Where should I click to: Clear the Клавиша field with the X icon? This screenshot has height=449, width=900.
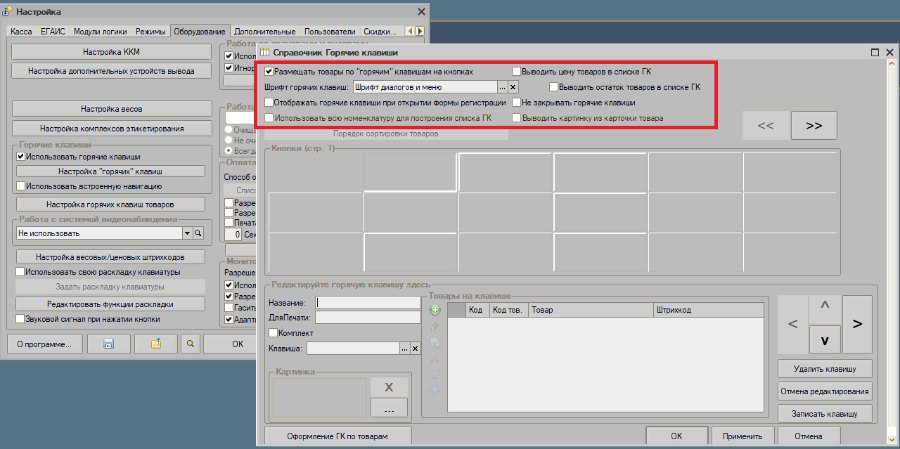pos(416,349)
